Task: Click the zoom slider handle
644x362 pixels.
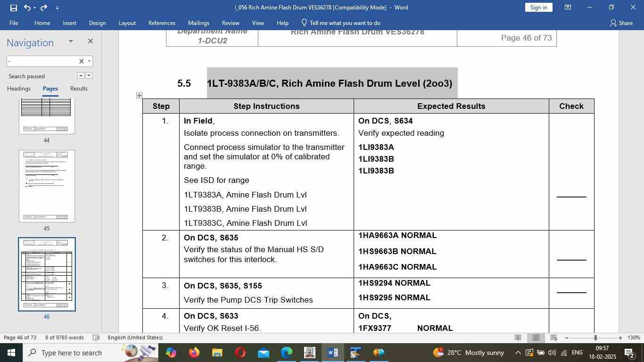Action: 595,337
